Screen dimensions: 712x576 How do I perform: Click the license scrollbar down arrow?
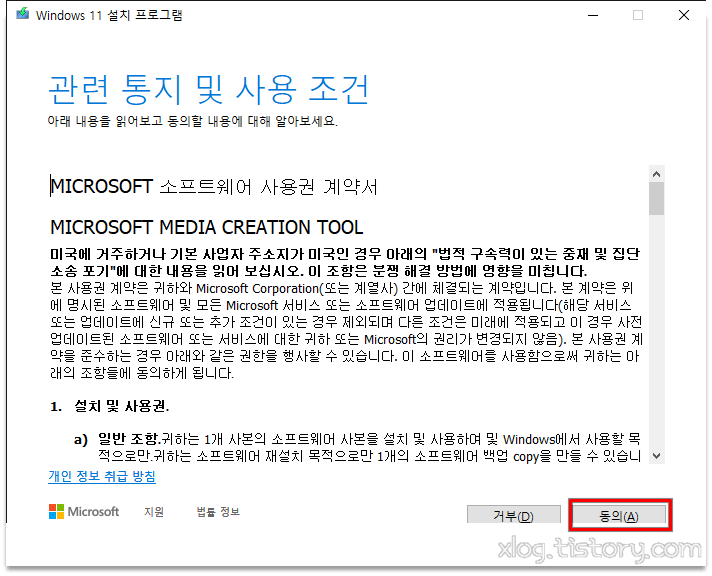(x=656, y=456)
